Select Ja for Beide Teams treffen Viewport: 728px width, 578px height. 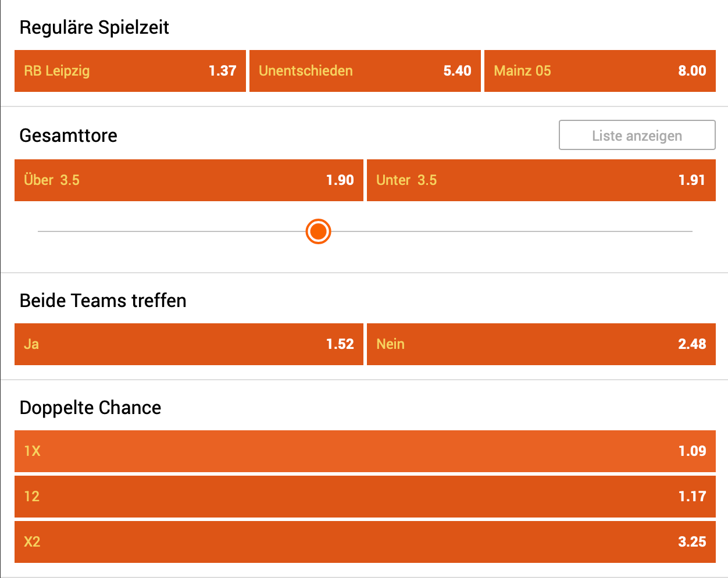tap(188, 344)
